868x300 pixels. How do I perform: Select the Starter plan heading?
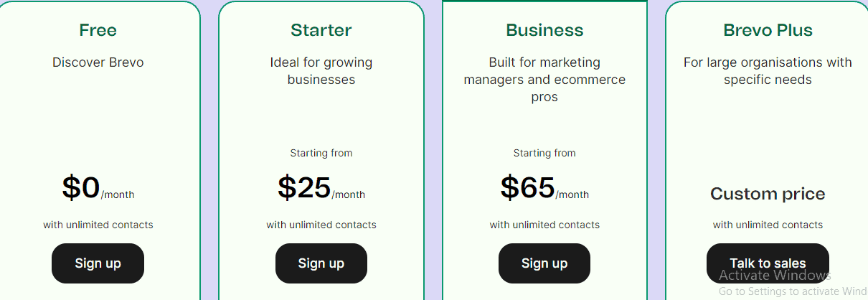click(x=321, y=30)
